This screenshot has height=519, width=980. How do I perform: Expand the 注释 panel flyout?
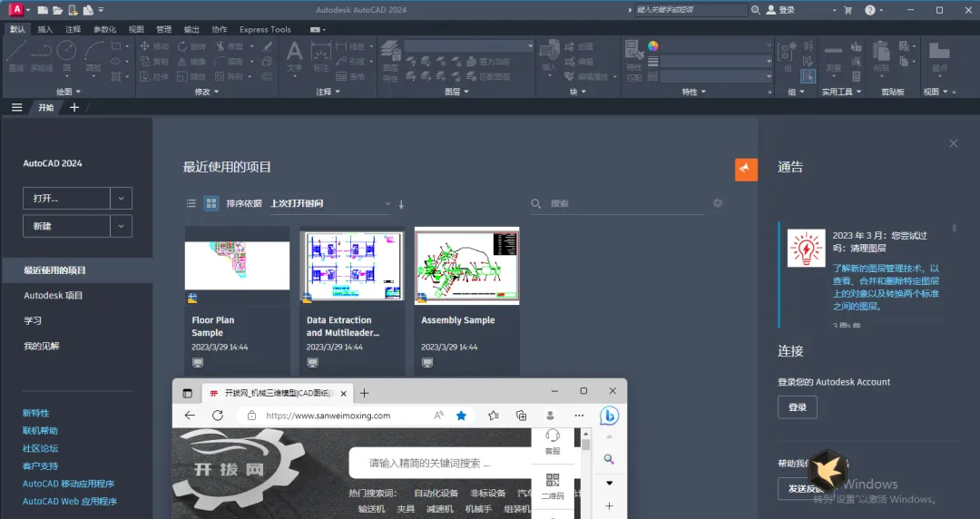coord(328,92)
